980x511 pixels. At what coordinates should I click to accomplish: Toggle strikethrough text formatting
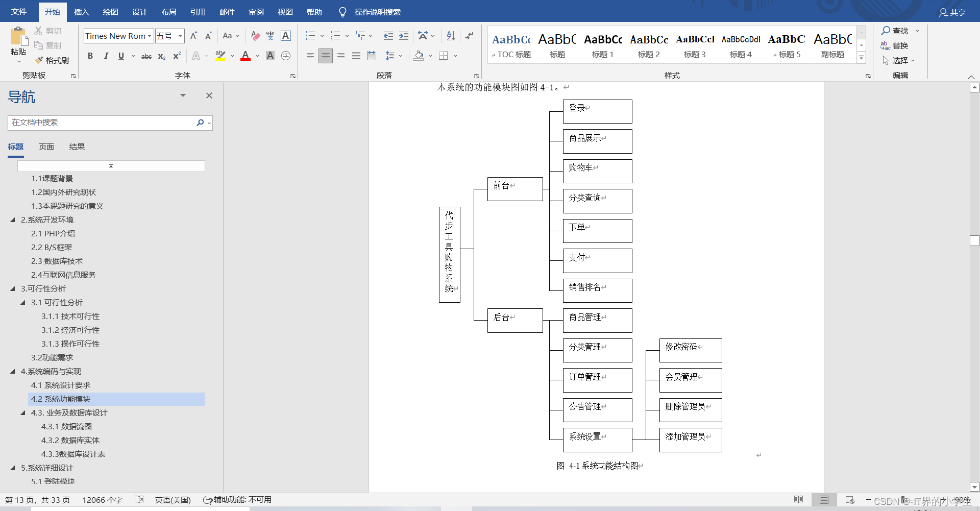click(x=146, y=56)
